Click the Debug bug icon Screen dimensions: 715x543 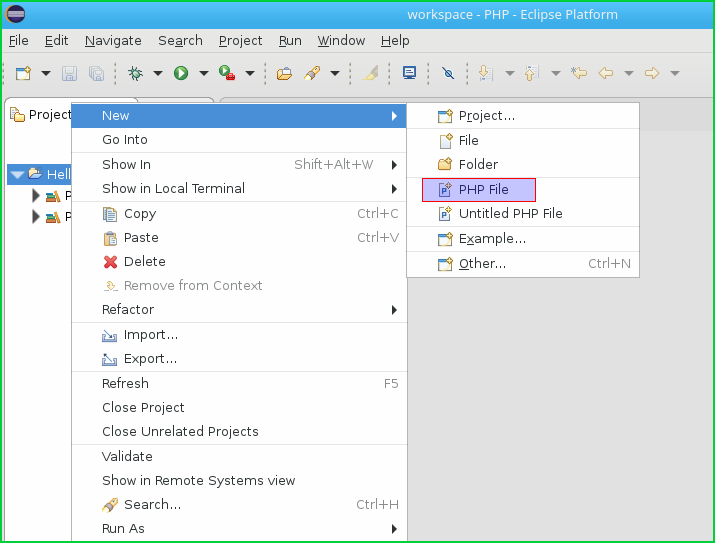pyautogui.click(x=135, y=73)
